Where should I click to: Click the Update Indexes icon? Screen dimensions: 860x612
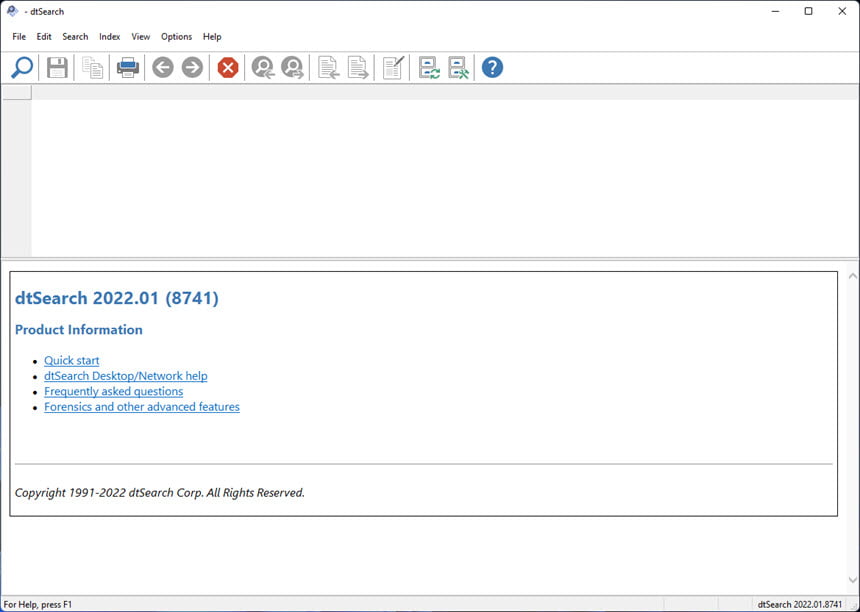(429, 68)
